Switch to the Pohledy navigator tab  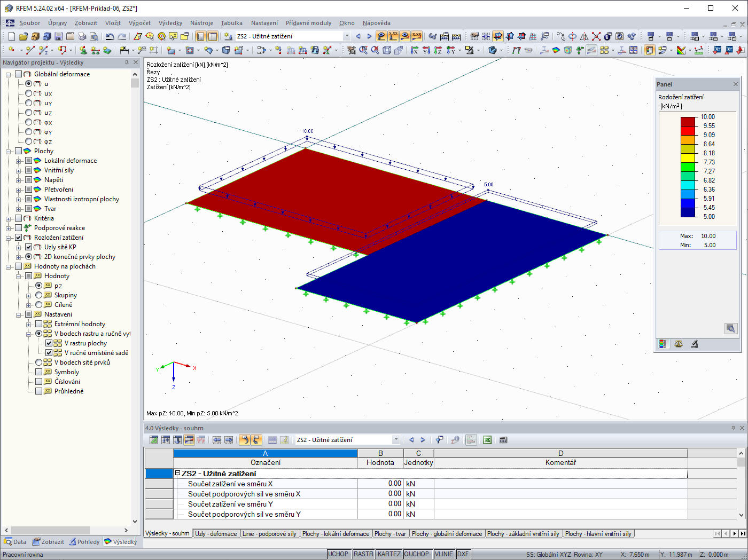pyautogui.click(x=84, y=542)
